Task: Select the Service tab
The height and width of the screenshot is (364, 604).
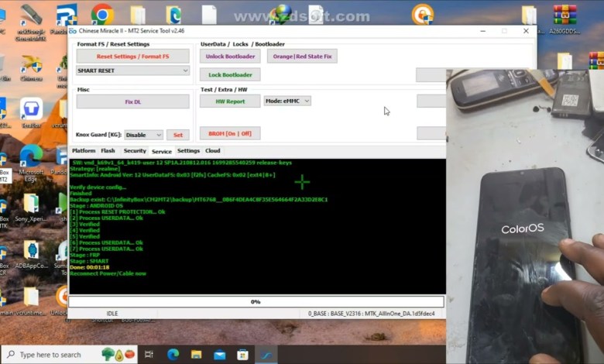Action: pos(161,151)
